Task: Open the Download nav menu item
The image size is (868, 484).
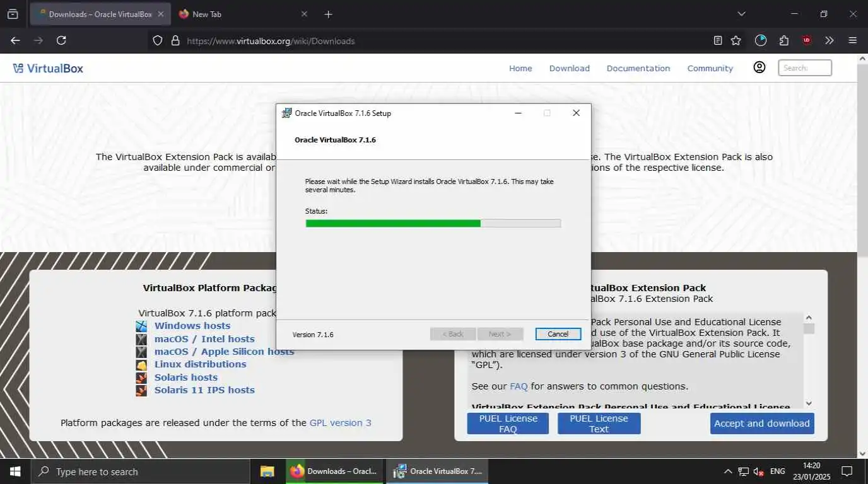Action: click(569, 68)
